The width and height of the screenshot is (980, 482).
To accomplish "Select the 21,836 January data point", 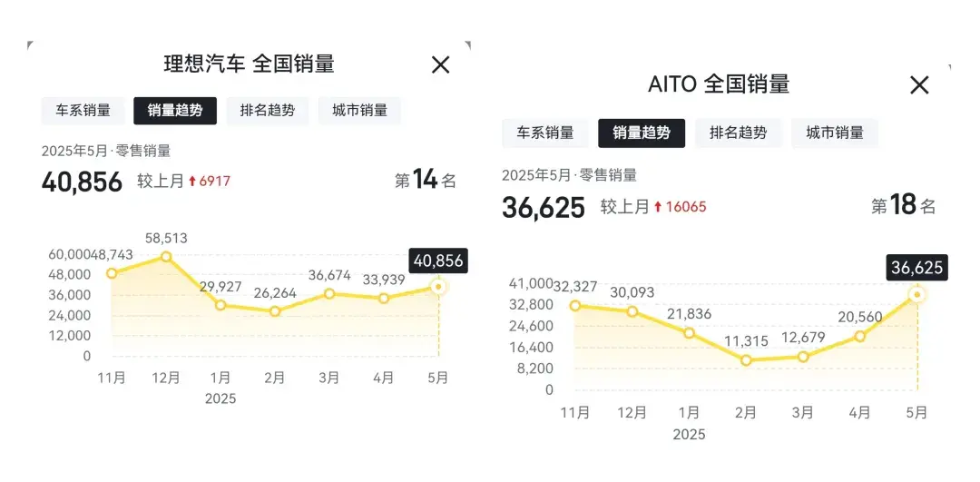I will tap(689, 332).
